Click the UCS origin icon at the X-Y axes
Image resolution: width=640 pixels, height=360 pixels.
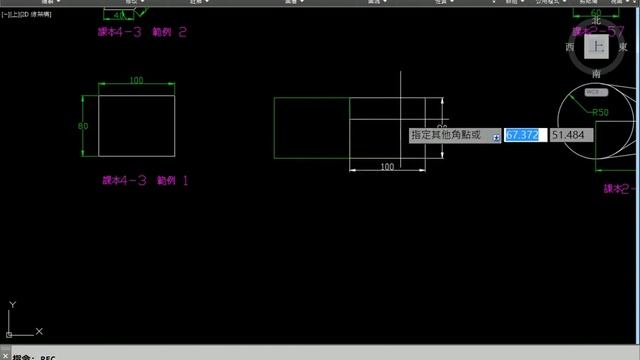(9, 335)
